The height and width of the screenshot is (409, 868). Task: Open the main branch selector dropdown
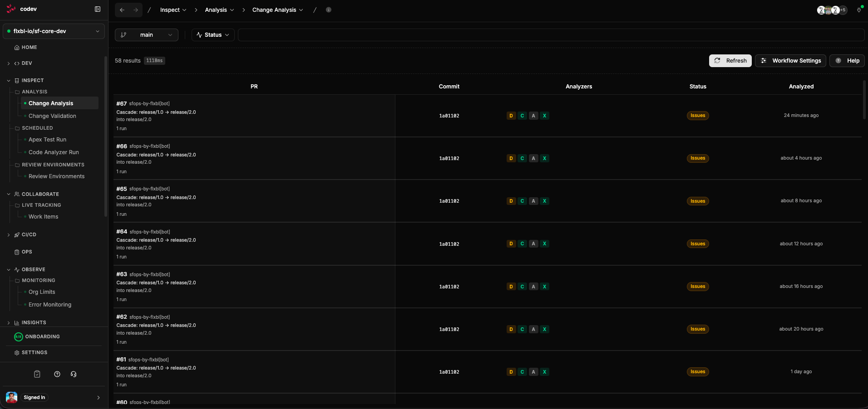(x=146, y=35)
